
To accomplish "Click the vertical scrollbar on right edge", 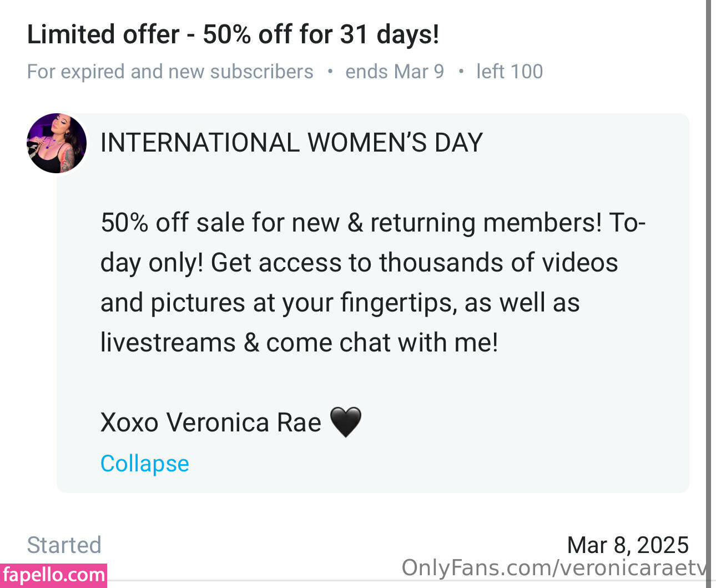I will 708,278.
